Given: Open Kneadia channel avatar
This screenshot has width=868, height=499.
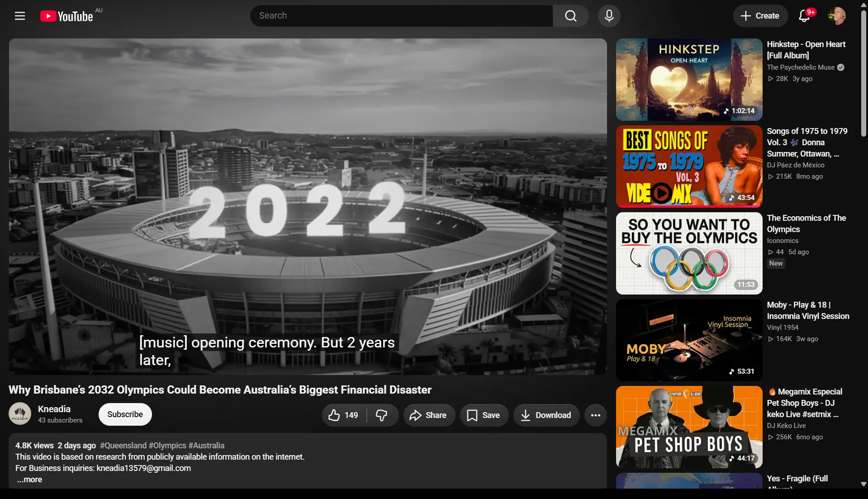Looking at the screenshot, I should [x=20, y=414].
